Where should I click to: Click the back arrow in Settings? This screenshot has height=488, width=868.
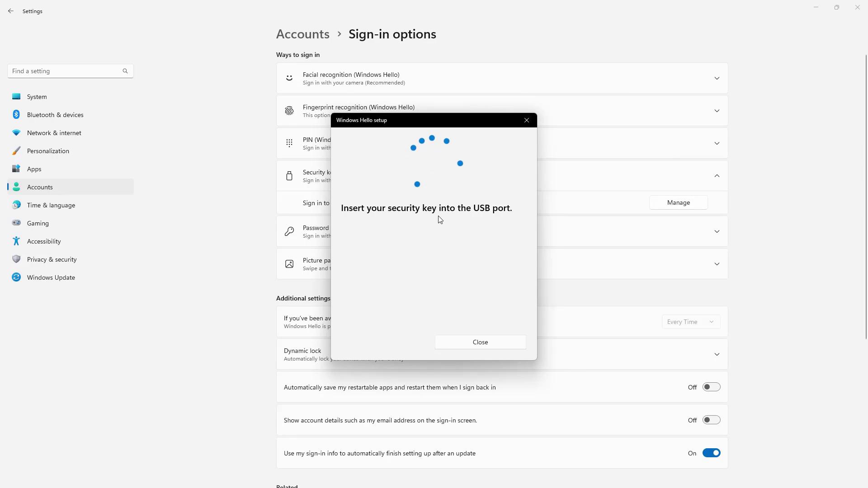tap(11, 11)
